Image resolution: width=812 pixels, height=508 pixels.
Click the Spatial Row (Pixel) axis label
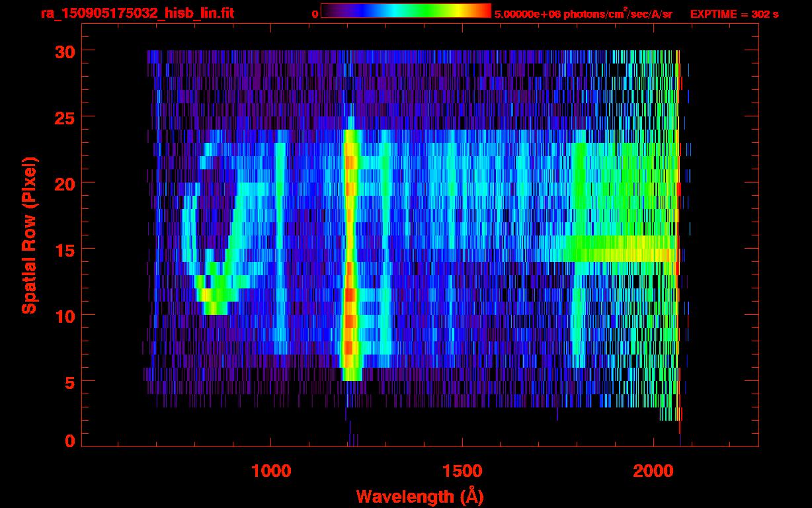29,235
